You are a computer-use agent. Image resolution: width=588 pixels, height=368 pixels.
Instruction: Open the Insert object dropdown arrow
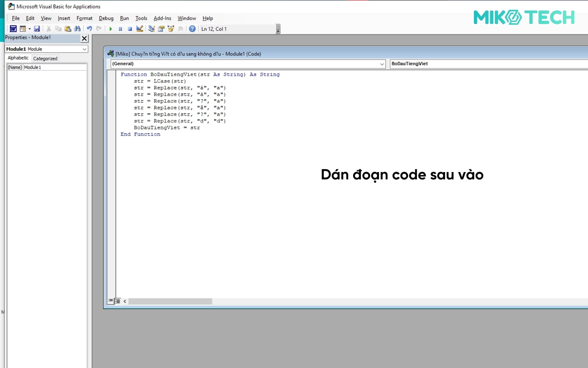tap(30, 29)
